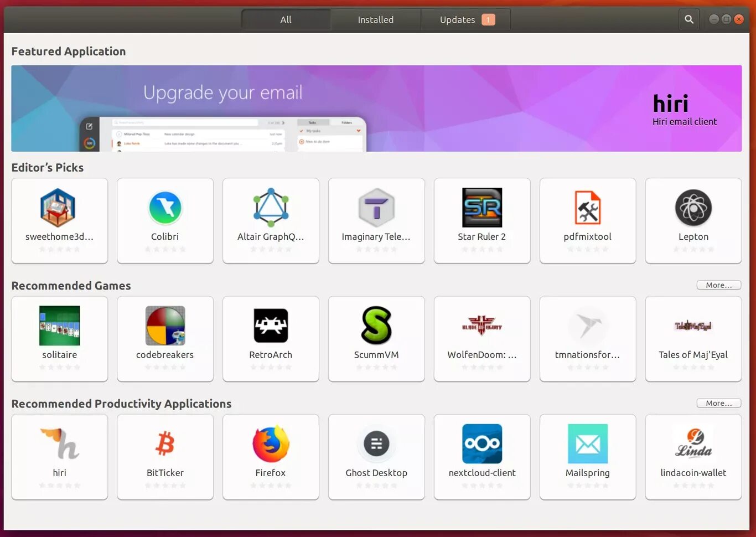Open the WolfenDoom game icon
Screen dimensions: 756x537
[x=482, y=326]
